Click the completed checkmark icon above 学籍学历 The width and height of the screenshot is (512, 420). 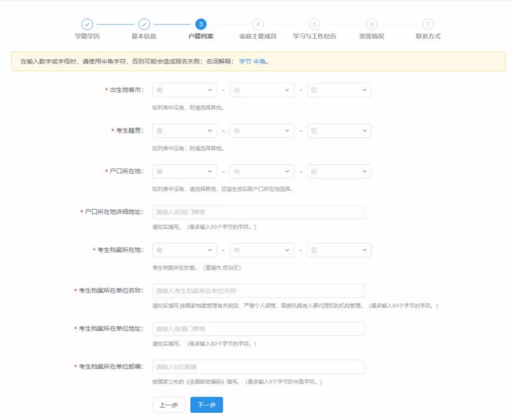coord(88,24)
